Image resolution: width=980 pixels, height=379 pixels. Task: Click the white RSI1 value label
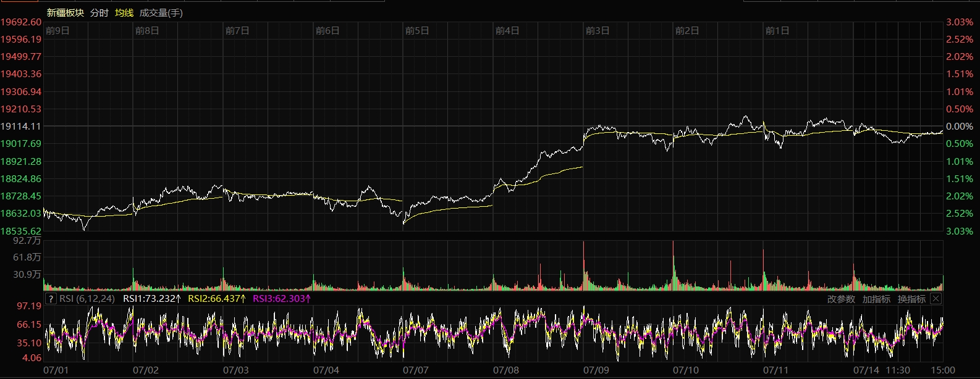[152, 299]
